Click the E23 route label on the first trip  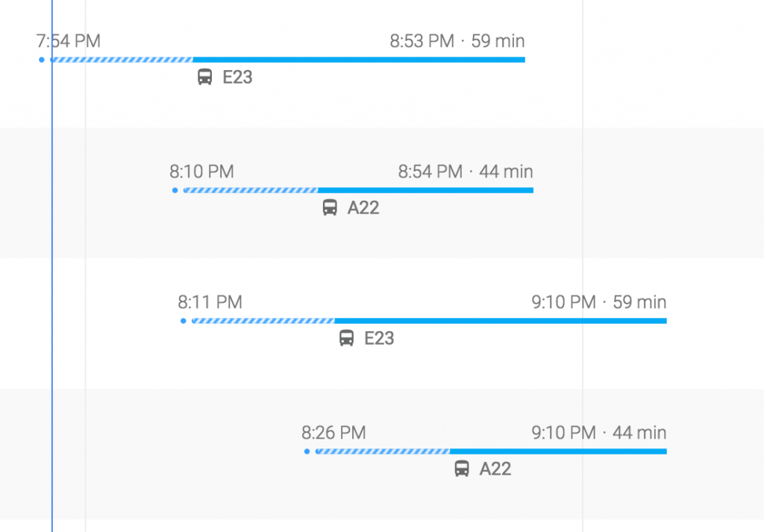click(x=237, y=77)
